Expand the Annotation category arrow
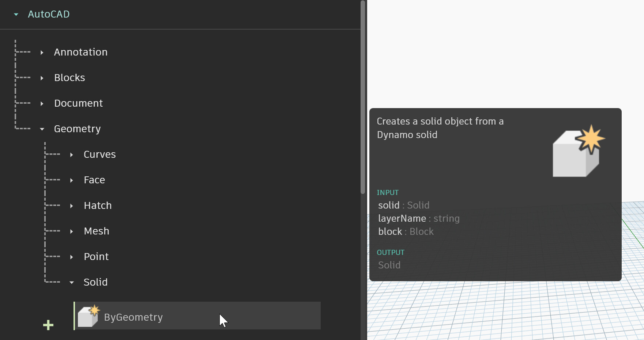 point(42,53)
